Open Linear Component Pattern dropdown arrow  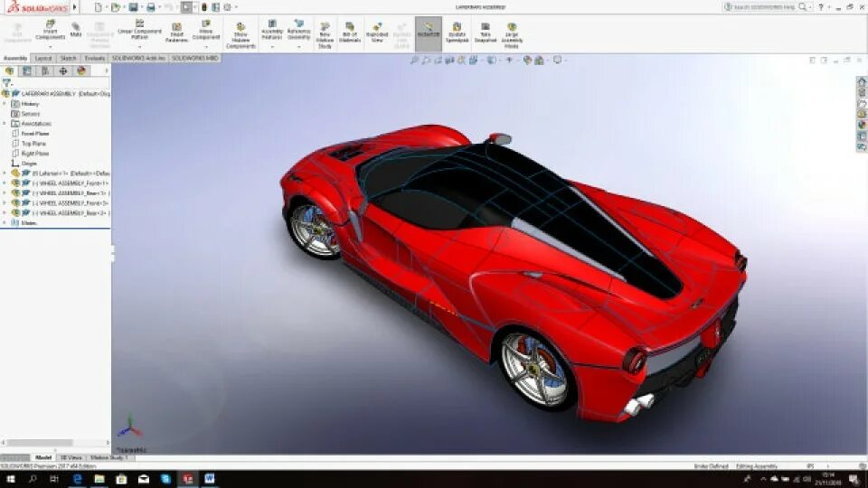coord(139,46)
